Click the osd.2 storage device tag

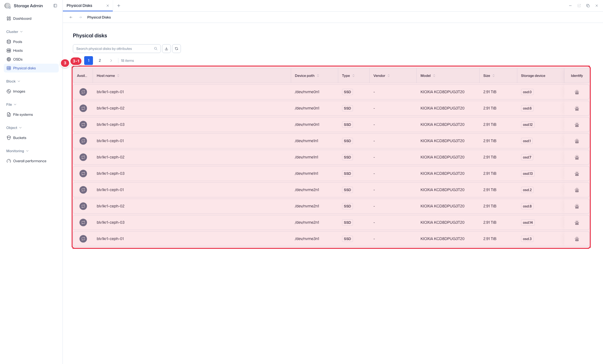(x=527, y=190)
